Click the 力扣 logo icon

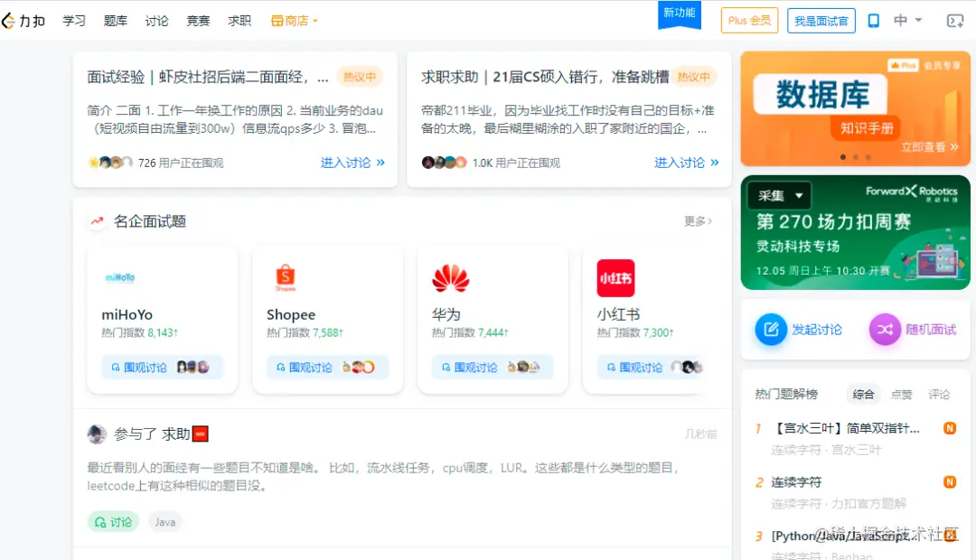[12, 19]
